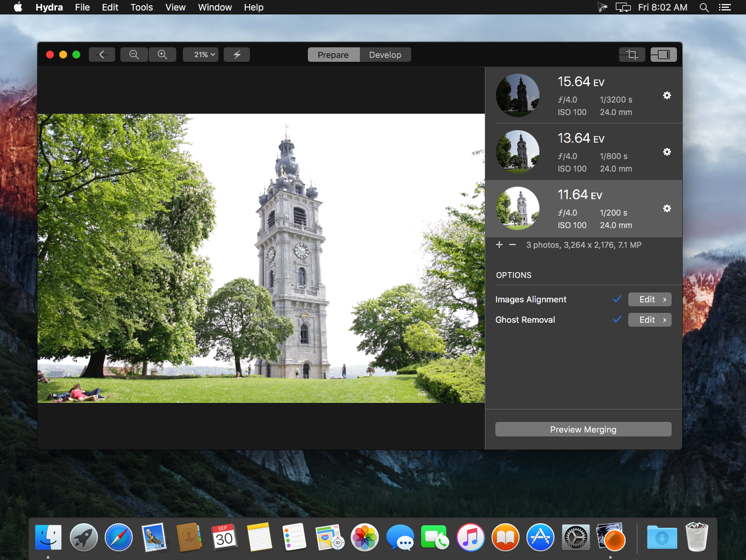Open Spotlight search in menu bar
Image resolution: width=746 pixels, height=560 pixels.
pos(704,7)
